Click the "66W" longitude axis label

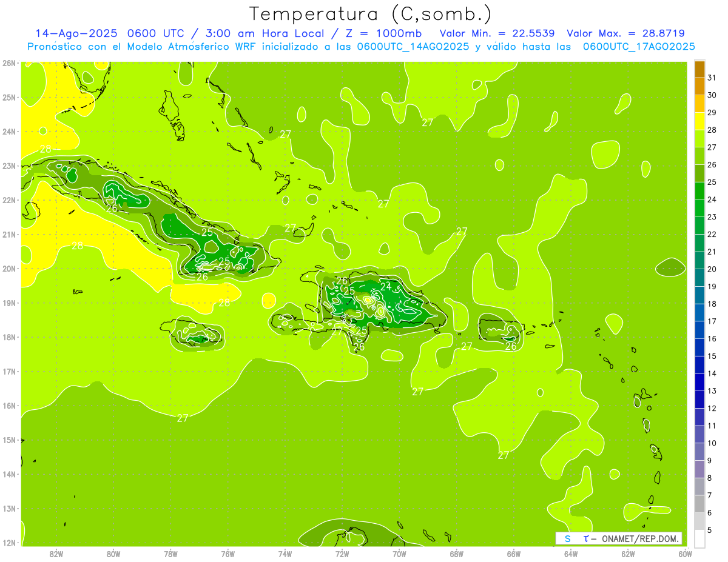[x=513, y=553]
